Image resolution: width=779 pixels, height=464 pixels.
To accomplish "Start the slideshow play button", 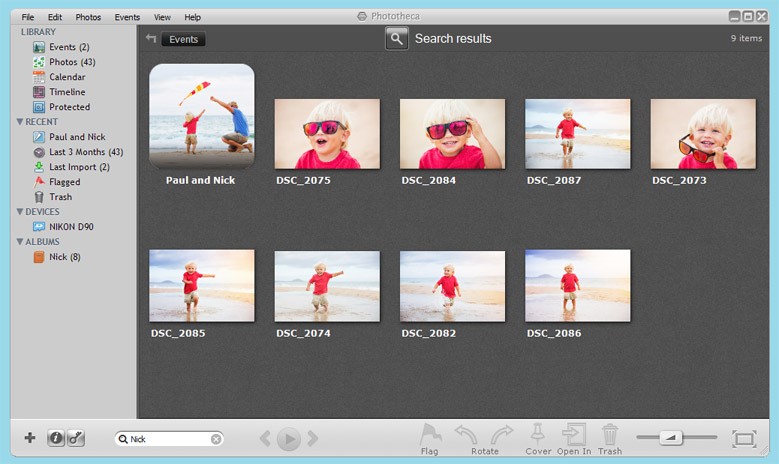I will click(289, 439).
